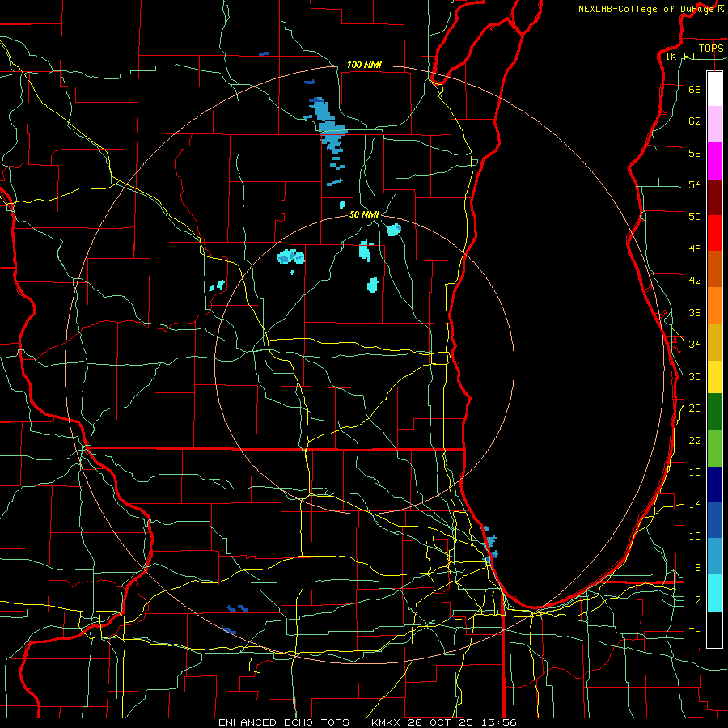Select legend value 50
The image size is (728, 728).
[x=695, y=217]
